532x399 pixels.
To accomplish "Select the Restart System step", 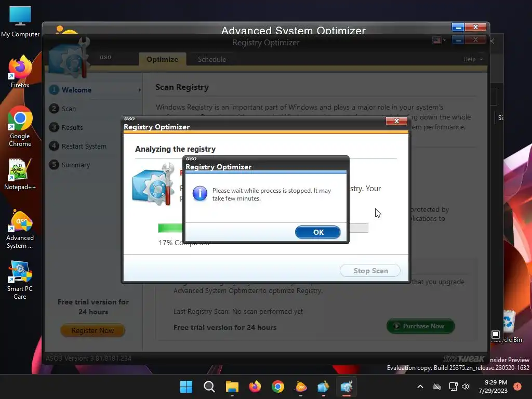I will pos(84,146).
